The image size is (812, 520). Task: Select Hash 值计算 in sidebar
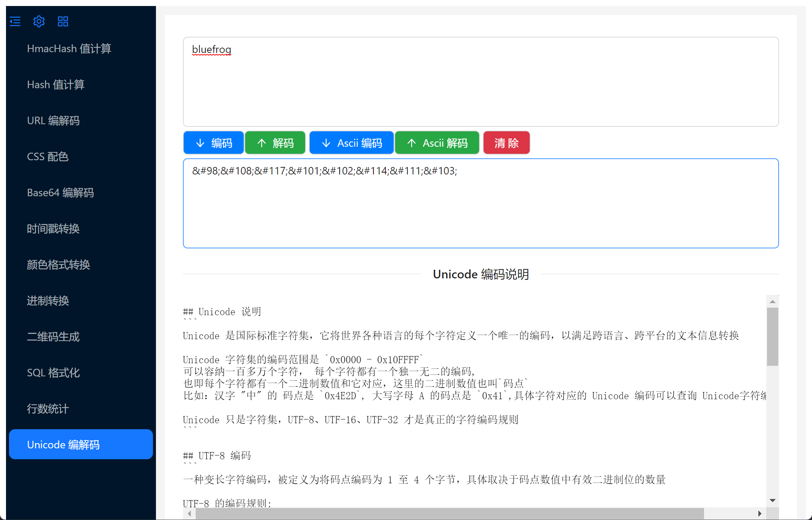(56, 85)
